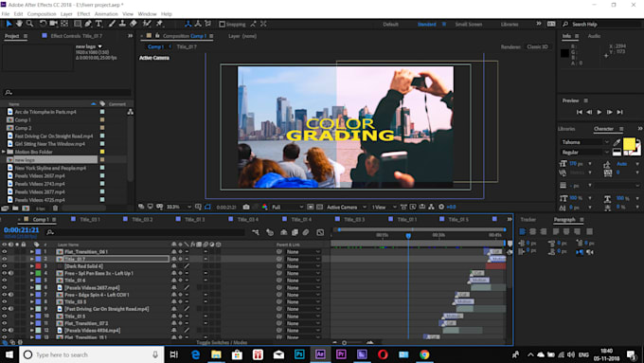Select the Selection arrow tool
Image resolution: width=644 pixels, height=363 pixels.
point(9,24)
